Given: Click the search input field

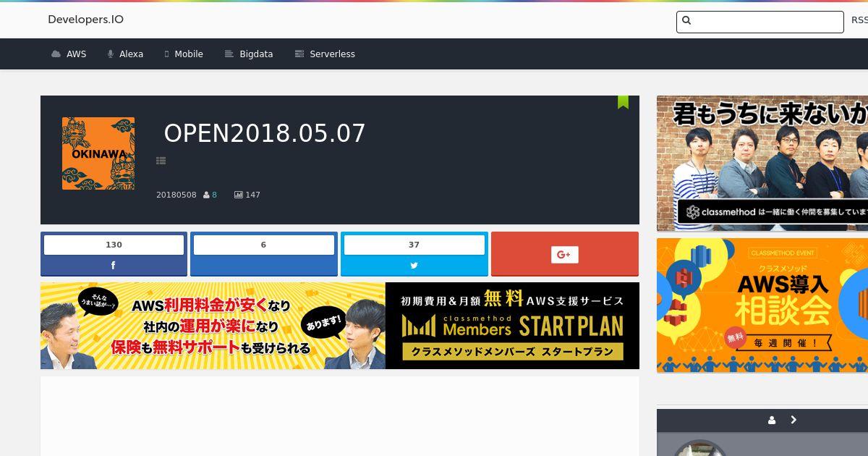Looking at the screenshot, I should [x=759, y=22].
